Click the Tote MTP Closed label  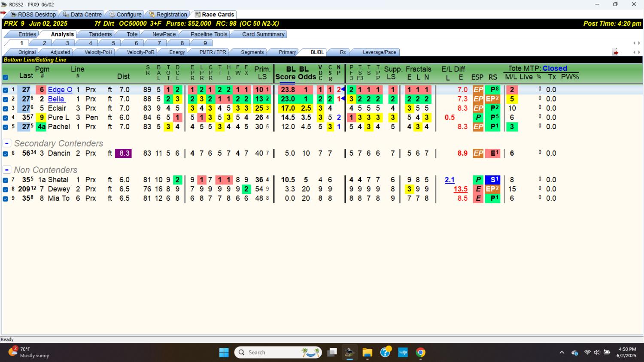click(537, 68)
